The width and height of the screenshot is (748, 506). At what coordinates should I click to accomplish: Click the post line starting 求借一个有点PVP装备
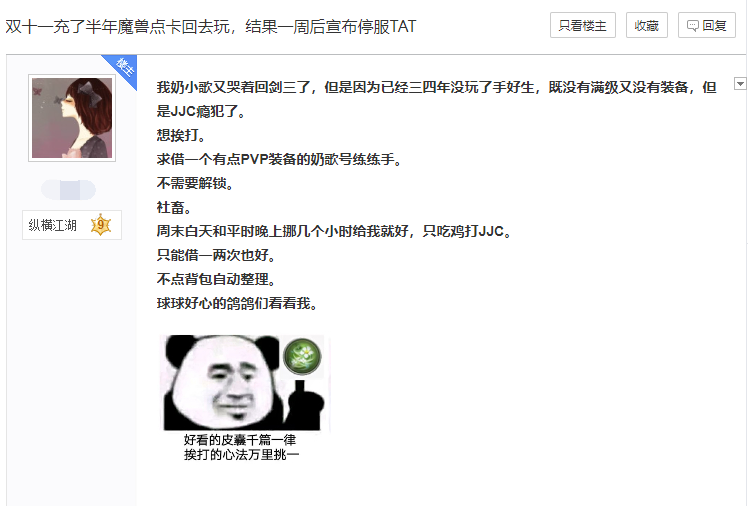280,159
